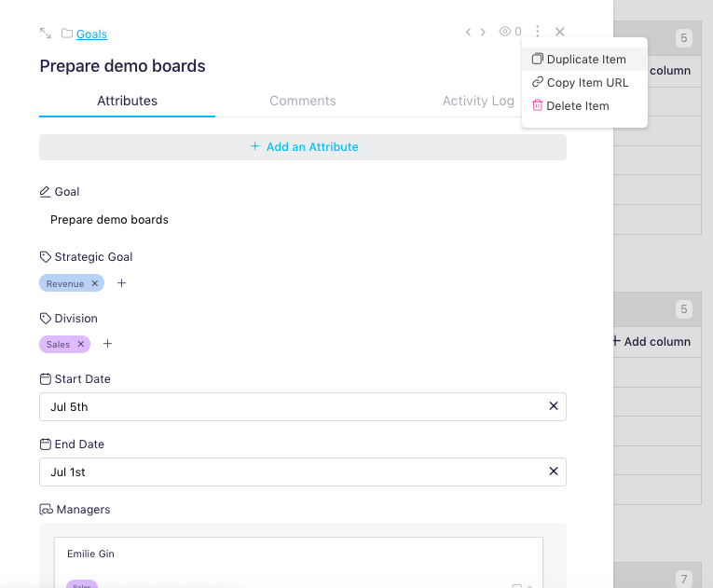Click the folder icon beside Goals
Screen dimensions: 713x588
point(67,34)
